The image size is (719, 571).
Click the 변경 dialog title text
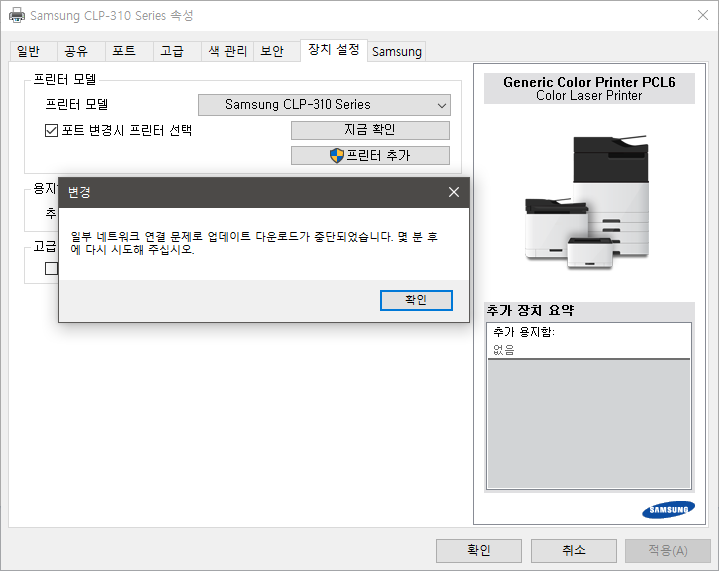pyautogui.click(x=79, y=192)
